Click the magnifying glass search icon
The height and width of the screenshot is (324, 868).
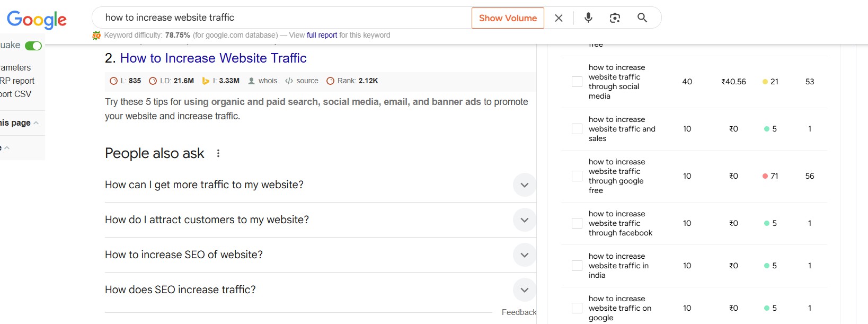click(642, 18)
